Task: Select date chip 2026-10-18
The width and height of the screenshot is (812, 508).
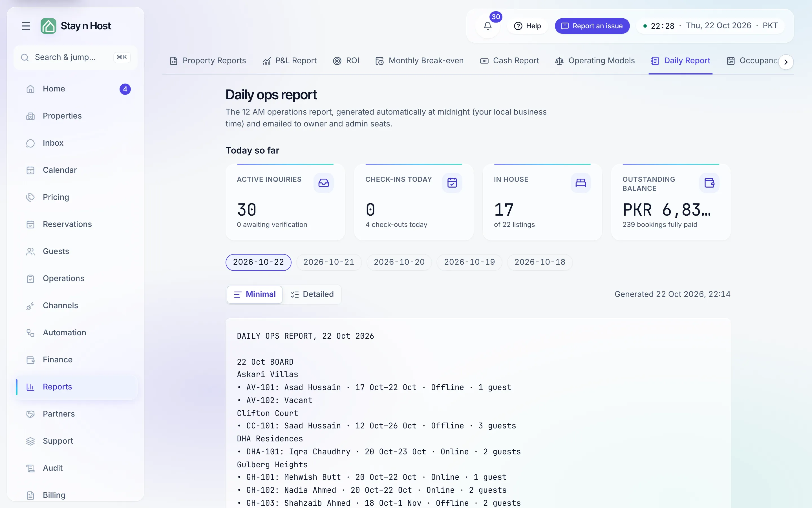Action: [540, 262]
